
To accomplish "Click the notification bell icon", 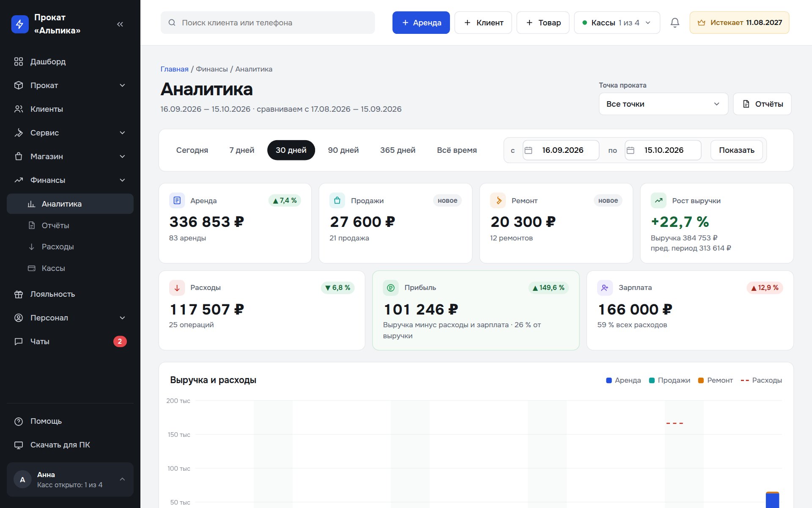I will 675,22.
